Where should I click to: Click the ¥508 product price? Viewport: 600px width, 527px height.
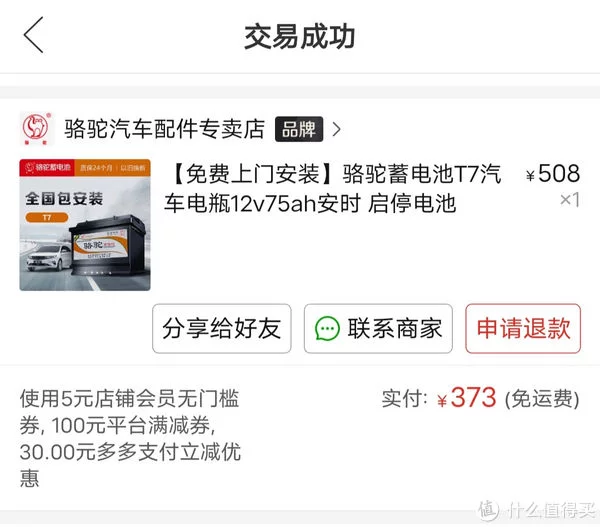[553, 174]
